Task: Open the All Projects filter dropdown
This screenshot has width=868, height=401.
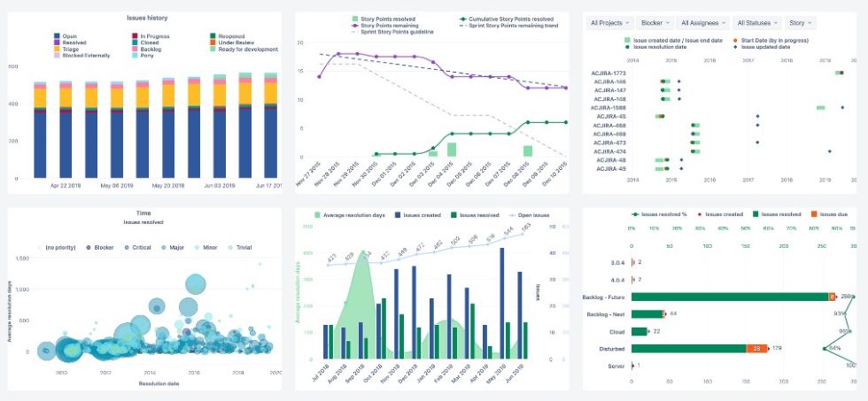Action: tap(609, 23)
